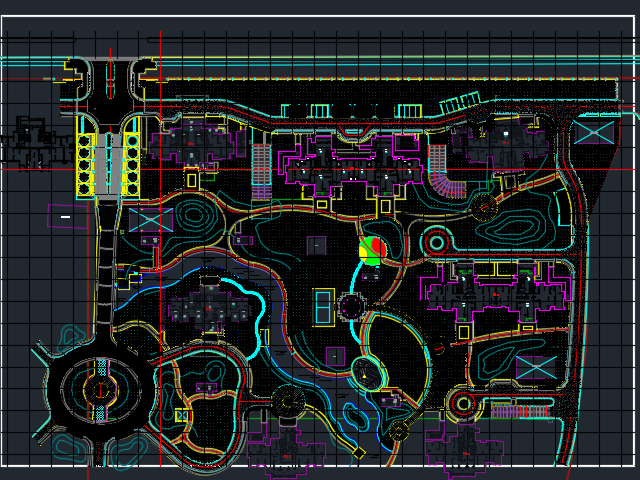Select the small red circle near large arc
640x480 pixels.
click(439, 348)
